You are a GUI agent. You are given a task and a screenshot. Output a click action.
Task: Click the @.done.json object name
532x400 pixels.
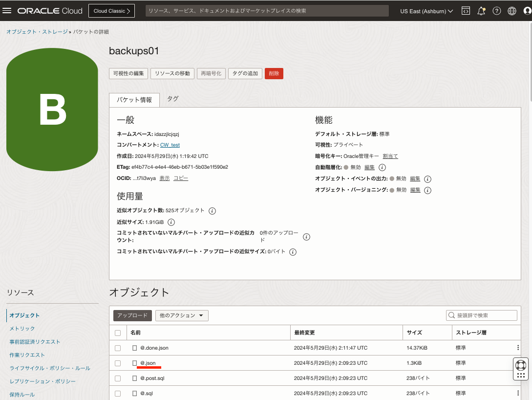point(154,348)
